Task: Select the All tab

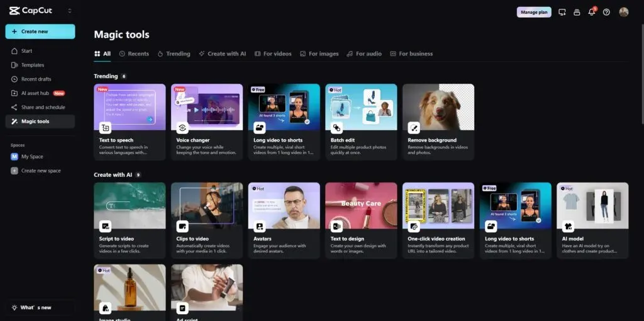Action: tap(103, 54)
